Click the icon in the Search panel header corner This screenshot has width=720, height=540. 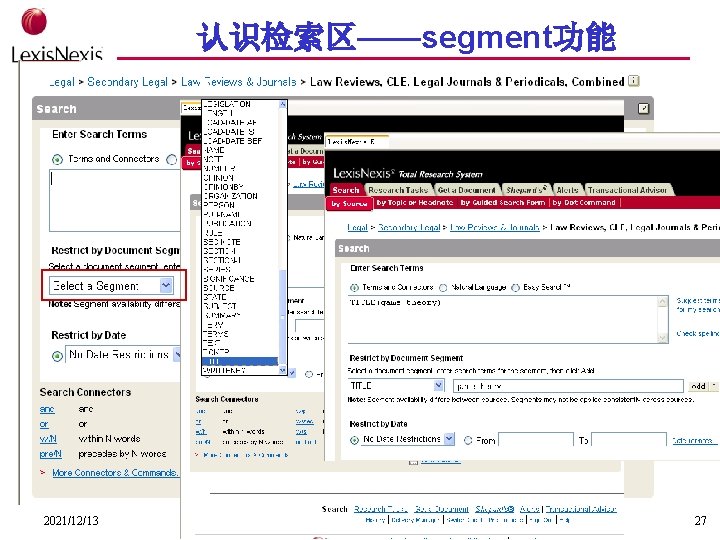643,108
